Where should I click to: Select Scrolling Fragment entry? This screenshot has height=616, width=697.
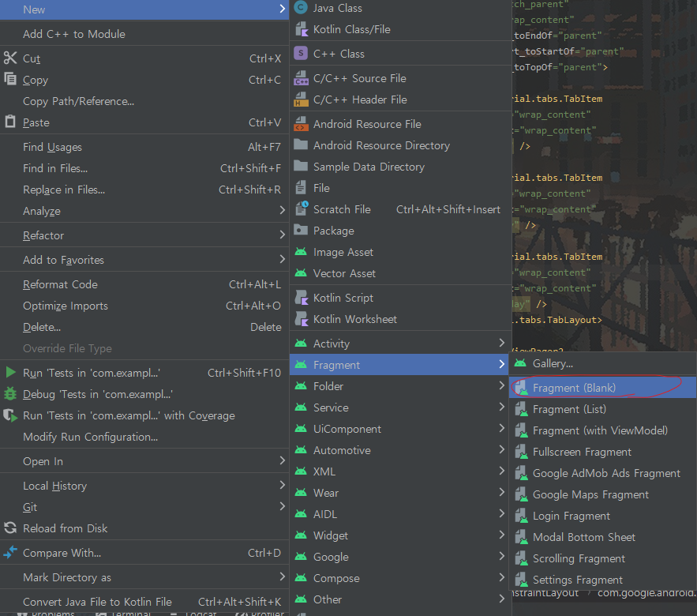pos(603,558)
